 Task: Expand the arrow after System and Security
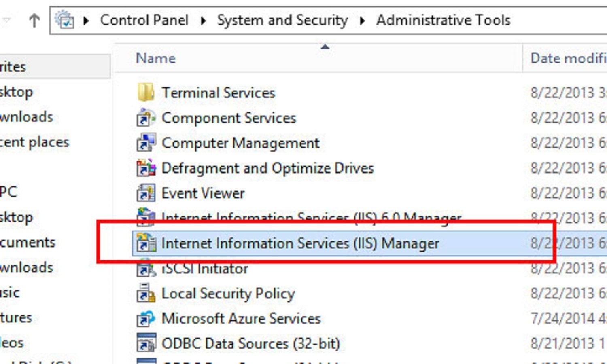pos(362,21)
